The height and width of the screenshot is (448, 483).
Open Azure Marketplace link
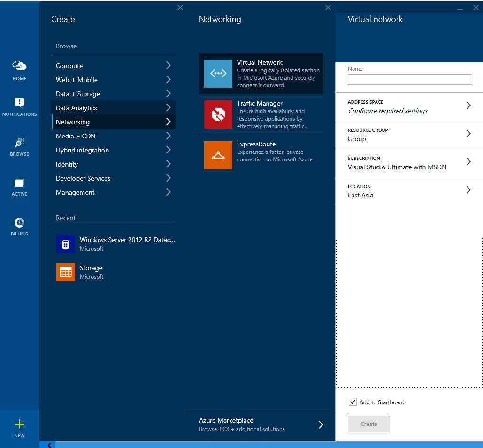pos(261,425)
